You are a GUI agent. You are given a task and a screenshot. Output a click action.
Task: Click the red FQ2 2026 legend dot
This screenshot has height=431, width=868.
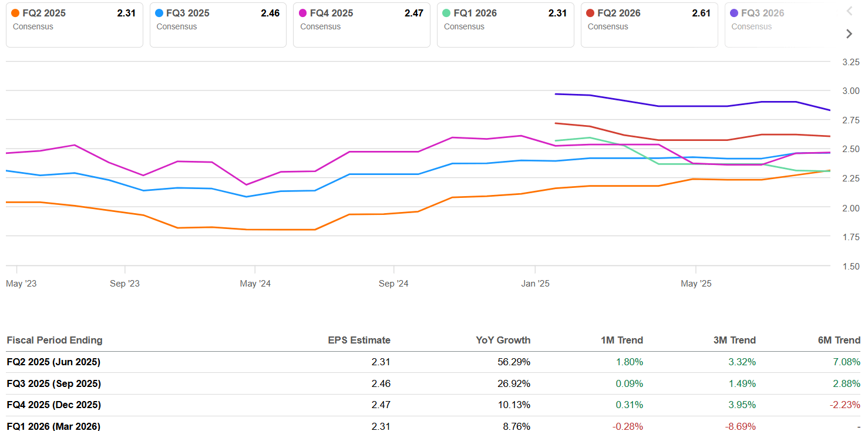(590, 13)
